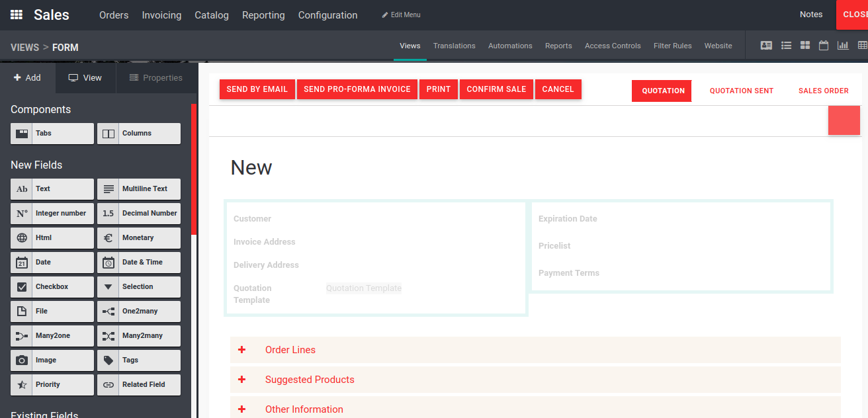868x418 pixels.
Task: Open the Invoicing menu
Action: click(x=161, y=15)
